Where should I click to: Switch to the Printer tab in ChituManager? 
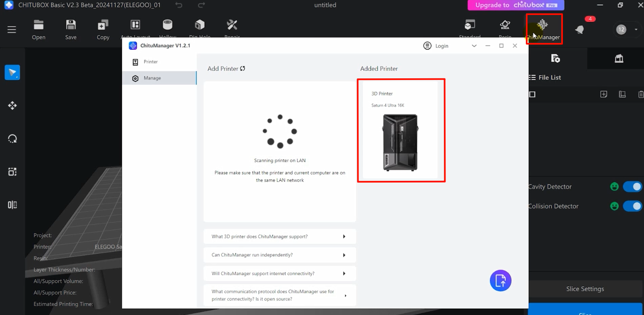151,62
